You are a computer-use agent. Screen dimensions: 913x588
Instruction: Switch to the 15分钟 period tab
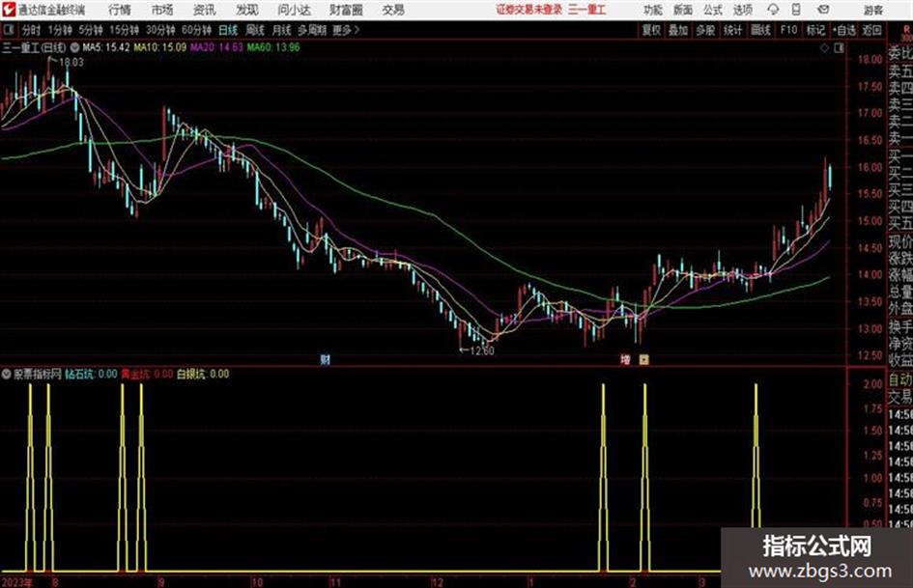click(x=124, y=30)
